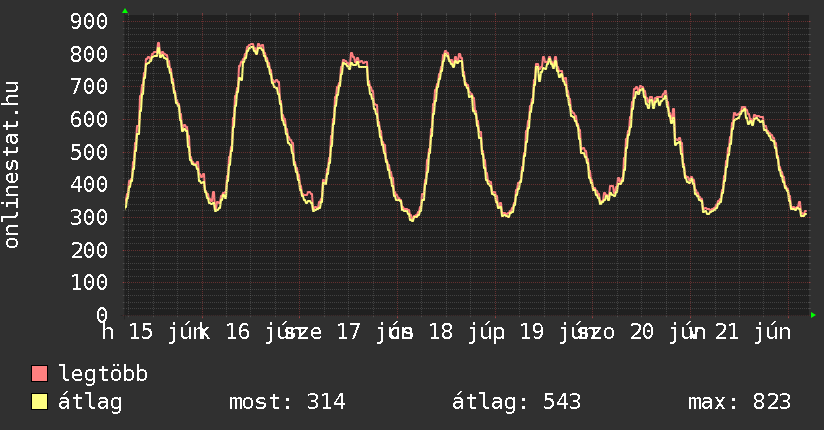The width and height of the screenshot is (824, 430).
Task: Click the legtöbb legend label
Action: (103, 374)
